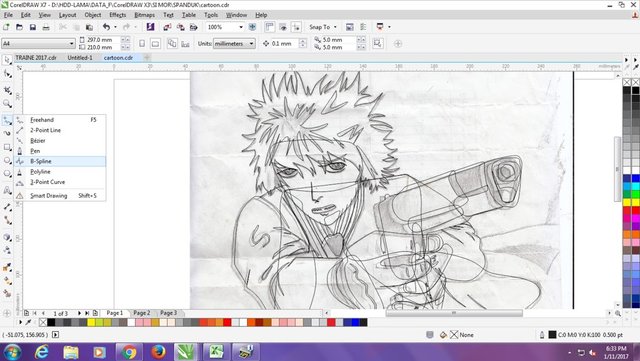Undo the last action with the arrow icon
Image resolution: width=640 pixels, height=361 pixels.
click(106, 27)
